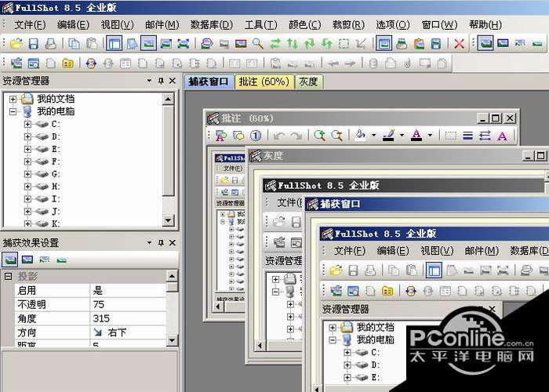549x392 pixels.
Task: Click dashed selection rectangle in Annotation toolbar
Action: click(x=451, y=136)
